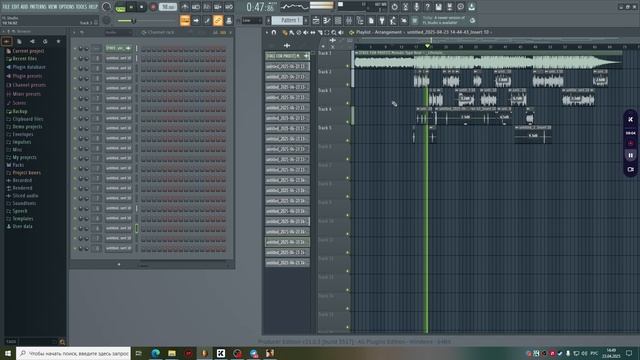Open the mixer view icon
The width and height of the screenshot is (640, 360).
coord(349,20)
